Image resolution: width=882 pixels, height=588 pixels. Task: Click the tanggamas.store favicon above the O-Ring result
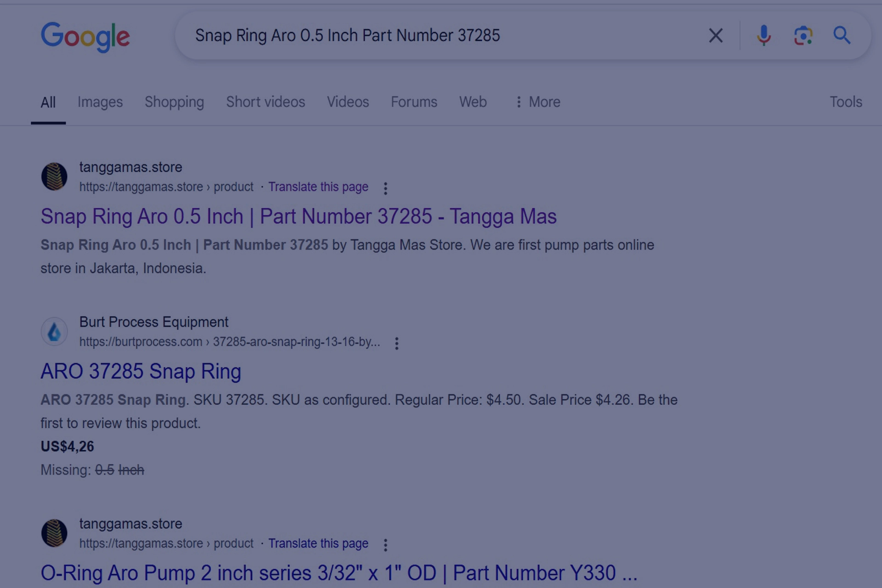54,533
